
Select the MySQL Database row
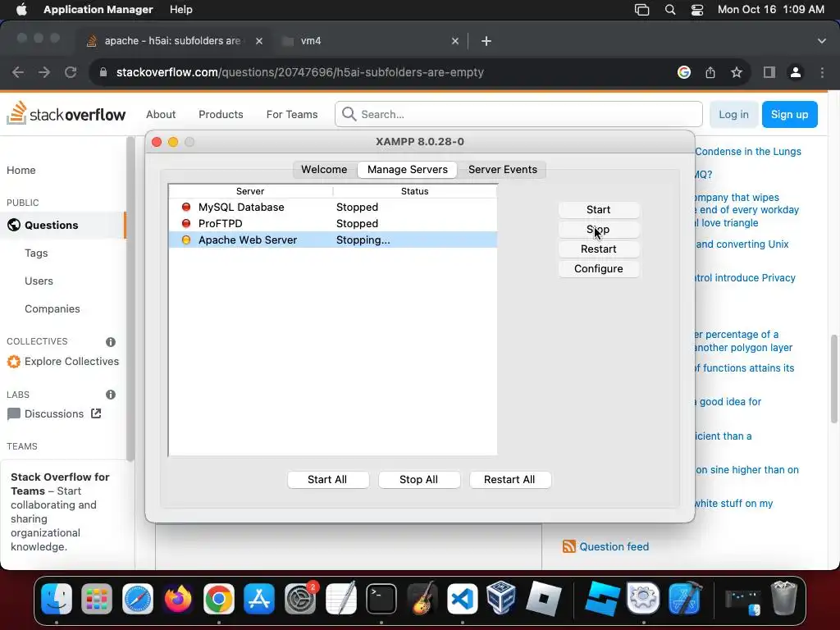click(333, 208)
